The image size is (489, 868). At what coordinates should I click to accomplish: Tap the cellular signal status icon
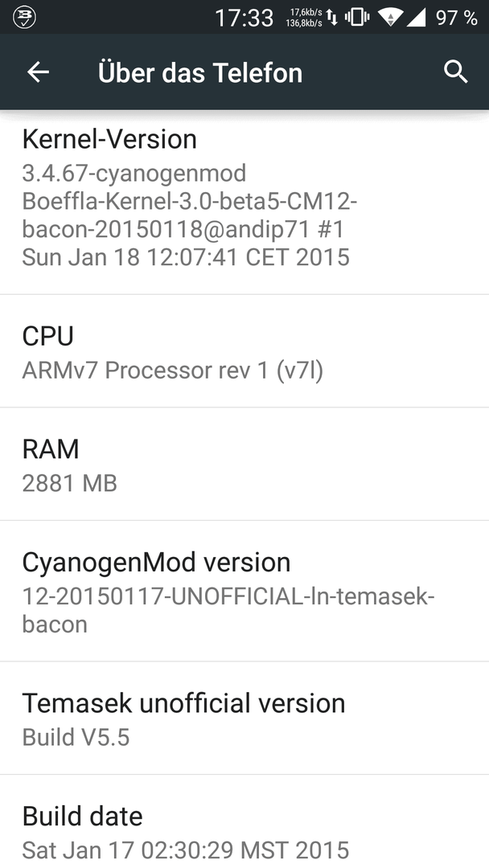click(415, 18)
